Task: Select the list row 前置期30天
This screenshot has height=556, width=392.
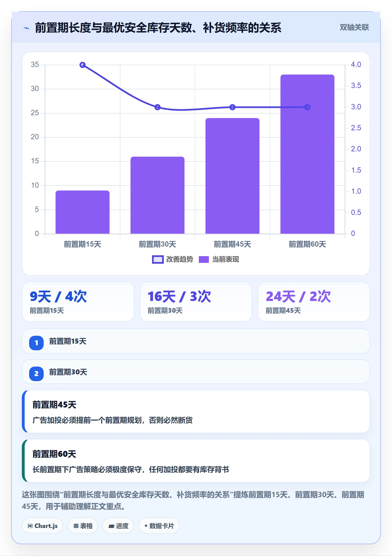Action: coord(196,372)
